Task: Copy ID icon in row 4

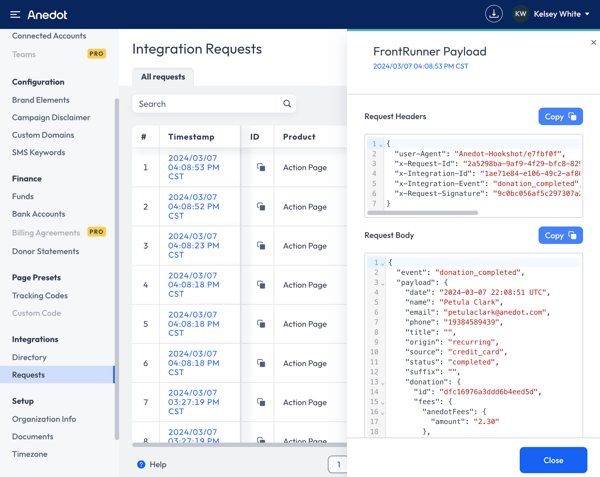Action: tap(261, 285)
